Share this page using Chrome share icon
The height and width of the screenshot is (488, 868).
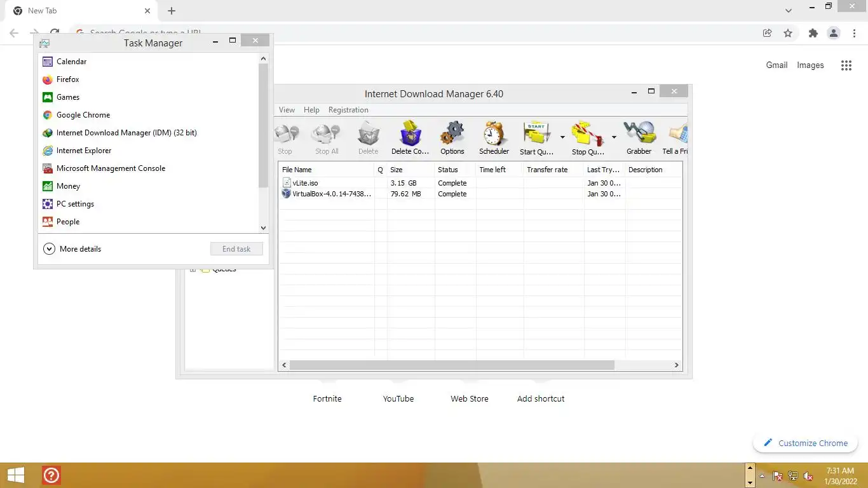(767, 33)
